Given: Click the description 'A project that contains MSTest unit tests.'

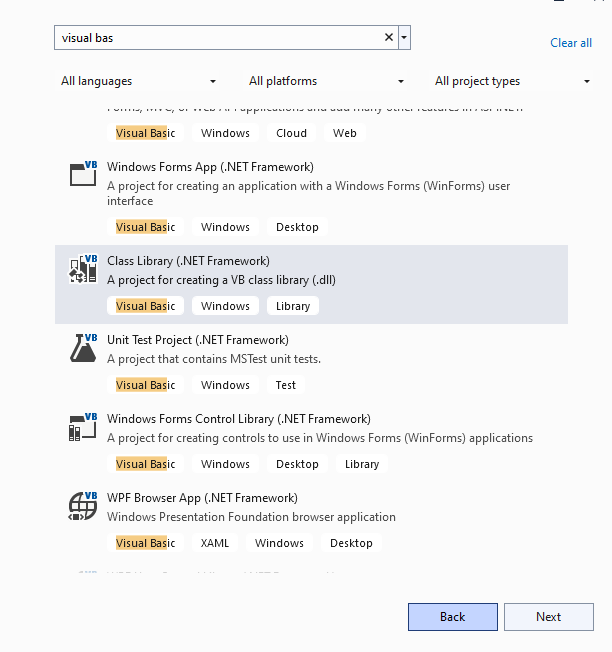Looking at the screenshot, I should [214, 359].
